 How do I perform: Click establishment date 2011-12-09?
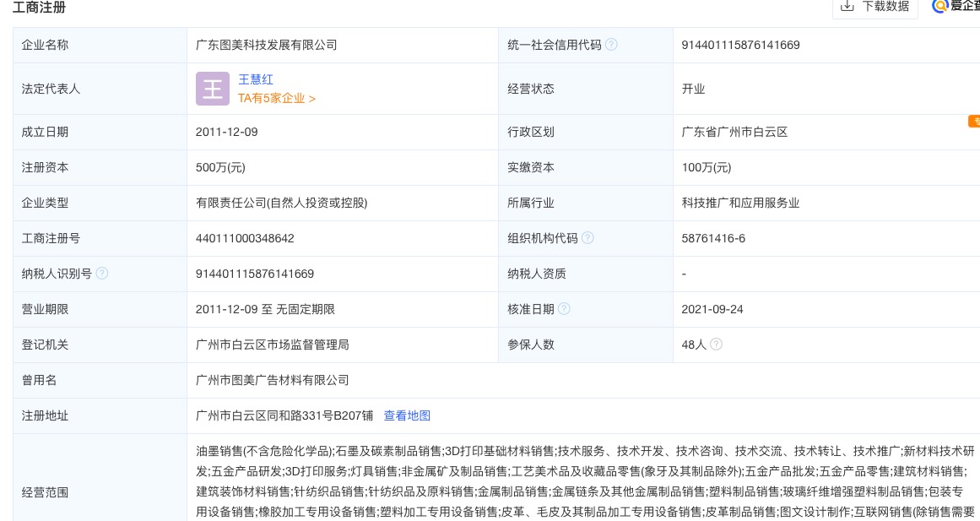coord(227,132)
